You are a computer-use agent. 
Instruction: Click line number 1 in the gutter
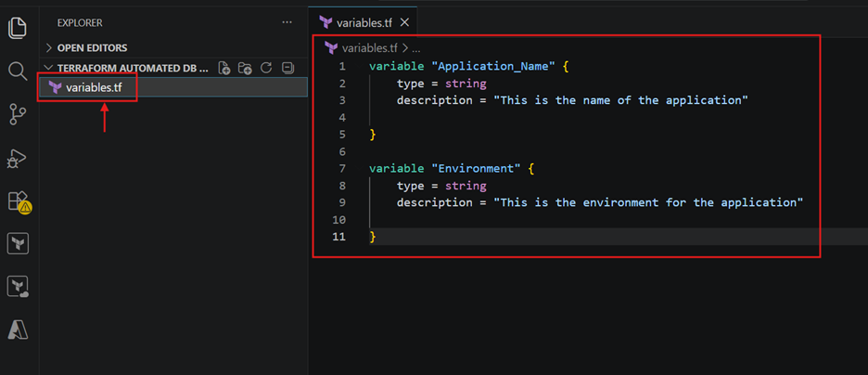pos(341,67)
